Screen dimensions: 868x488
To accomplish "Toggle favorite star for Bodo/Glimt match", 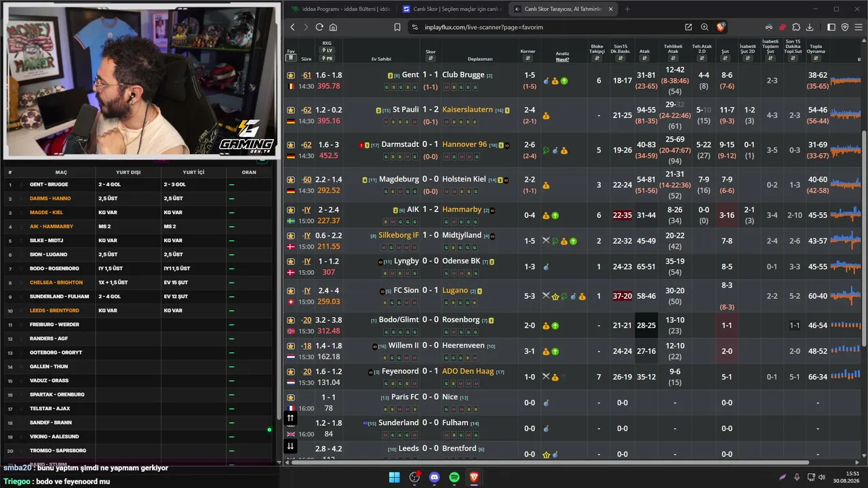I will point(291,320).
